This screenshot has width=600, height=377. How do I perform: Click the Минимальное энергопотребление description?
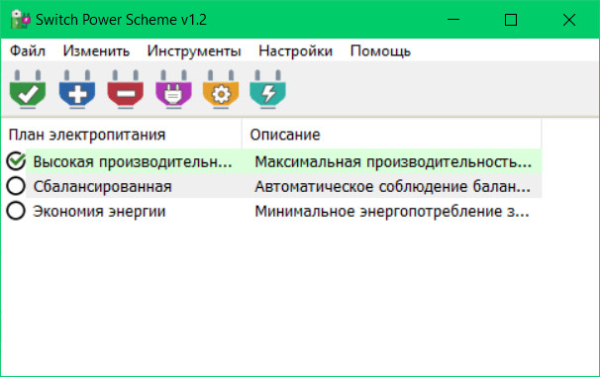(392, 212)
